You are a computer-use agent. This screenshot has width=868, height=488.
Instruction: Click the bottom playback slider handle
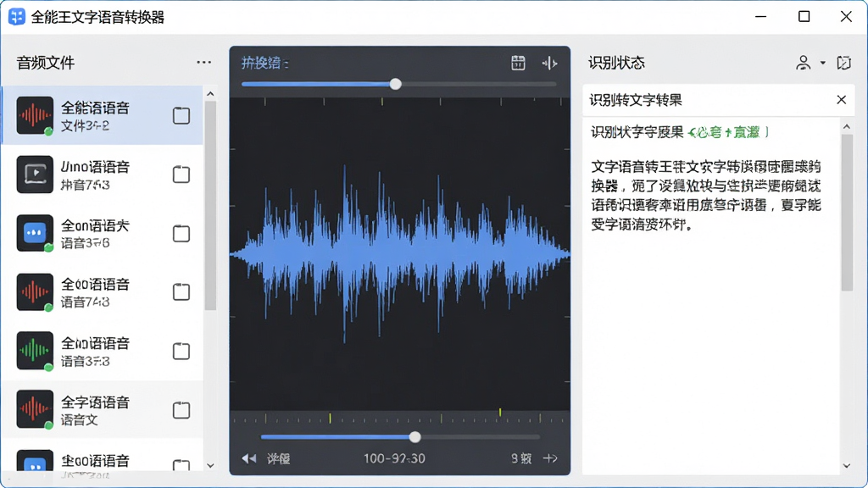pos(415,437)
